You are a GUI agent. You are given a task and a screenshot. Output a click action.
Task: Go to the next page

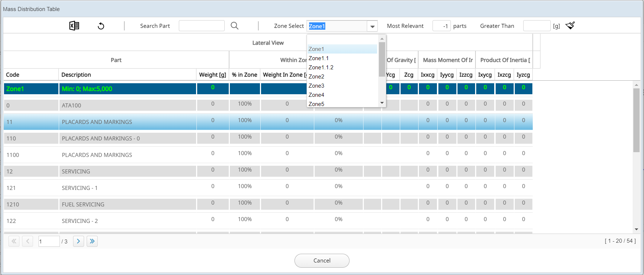coord(78,241)
